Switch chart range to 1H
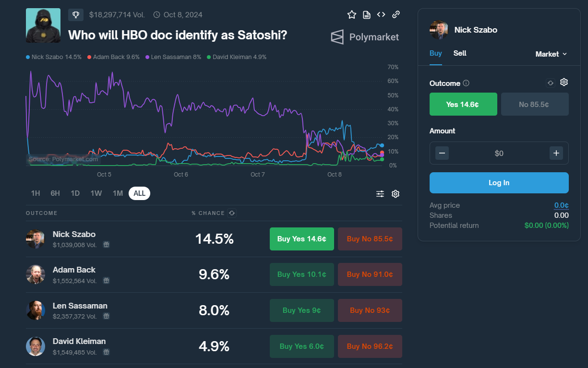Screen dimensions: 588x368 pyautogui.click(x=36, y=193)
